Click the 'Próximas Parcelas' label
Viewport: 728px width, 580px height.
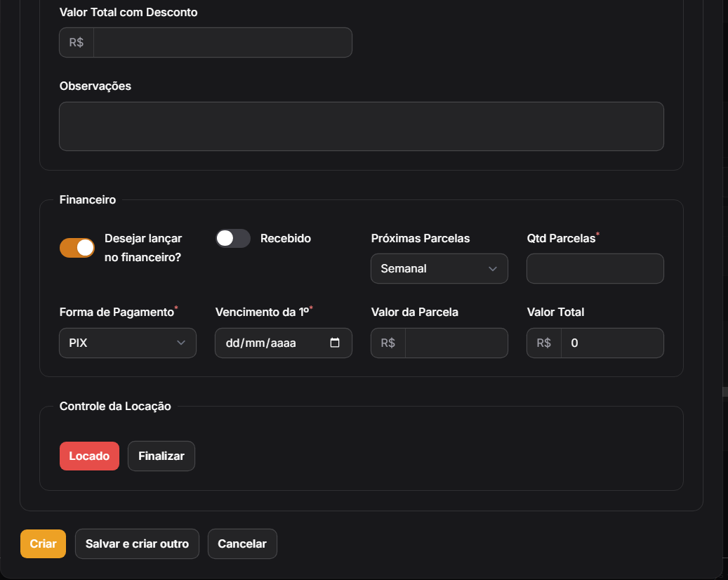point(421,238)
